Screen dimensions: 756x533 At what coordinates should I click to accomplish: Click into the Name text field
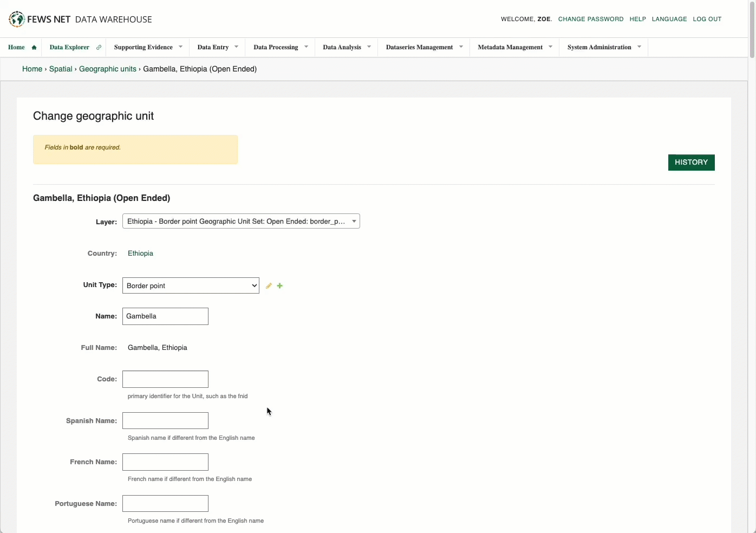(165, 316)
